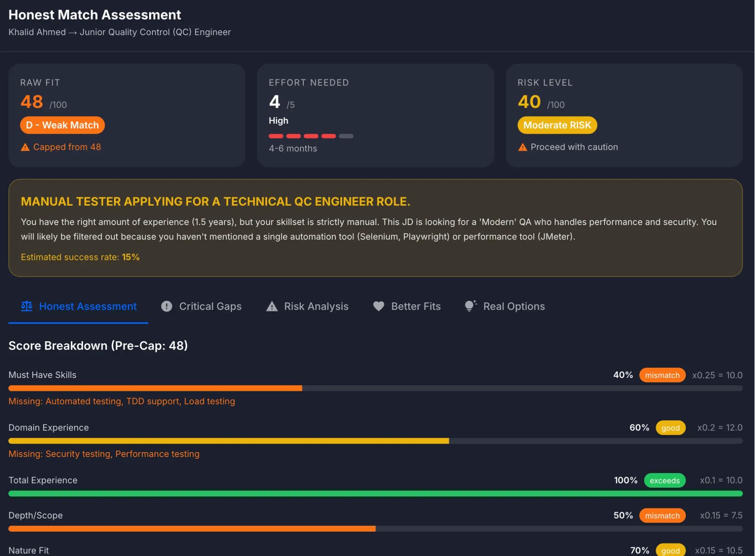756x556 pixels.
Task: Open the Critical Gaps tab
Action: 210,306
